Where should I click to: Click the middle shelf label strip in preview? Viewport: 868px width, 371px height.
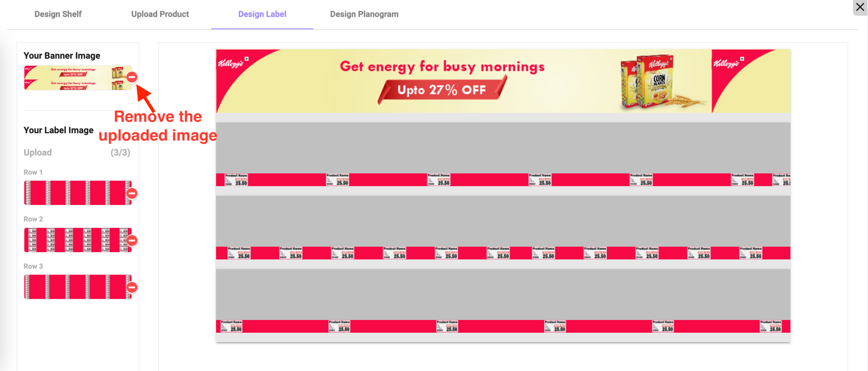[x=503, y=253]
